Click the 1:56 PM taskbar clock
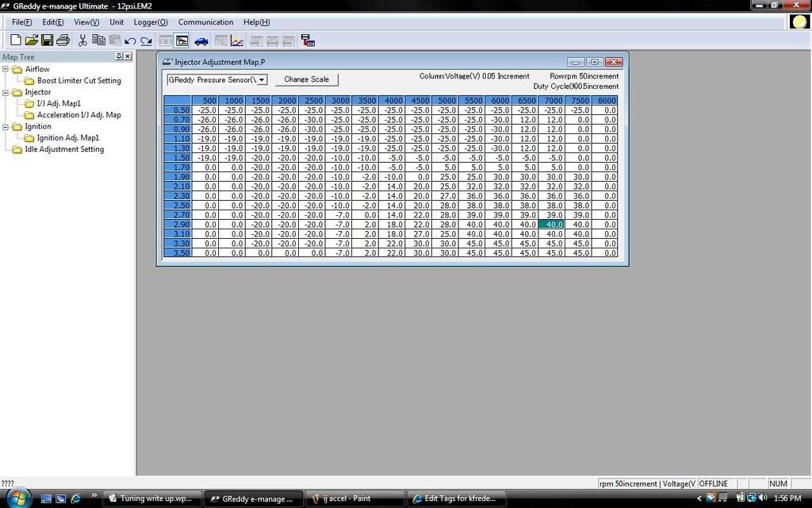 pos(787,498)
